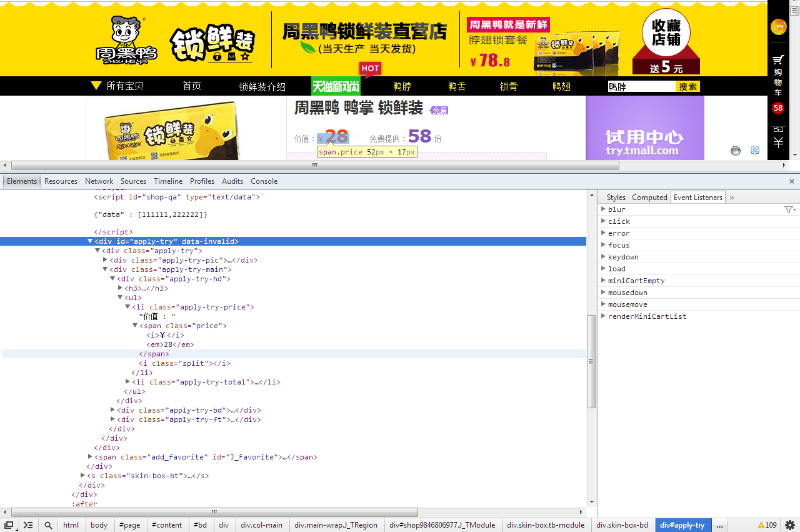
Task: Click the Elements panel vertical scrollbar thumb
Action: 592,361
